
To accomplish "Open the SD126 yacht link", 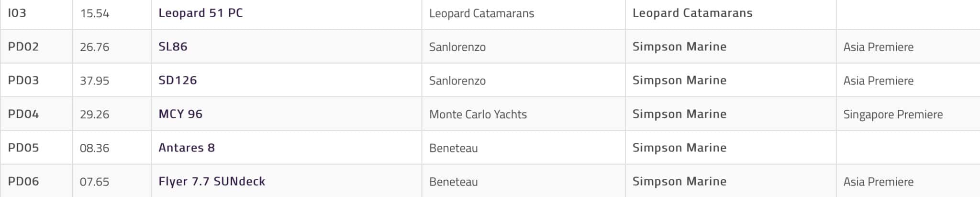I will click(178, 80).
